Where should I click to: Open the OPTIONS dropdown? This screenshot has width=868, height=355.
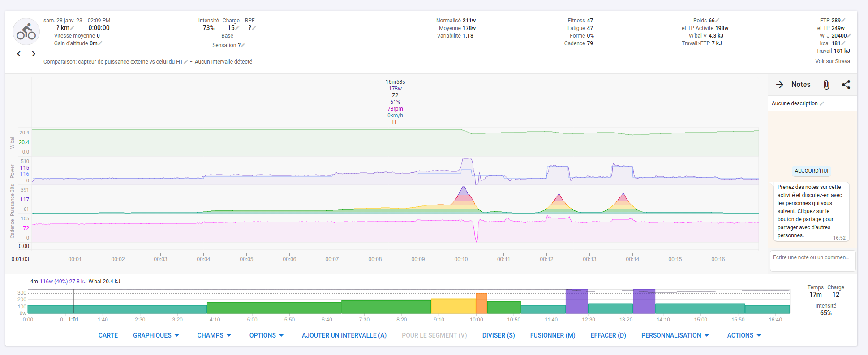coord(266,335)
